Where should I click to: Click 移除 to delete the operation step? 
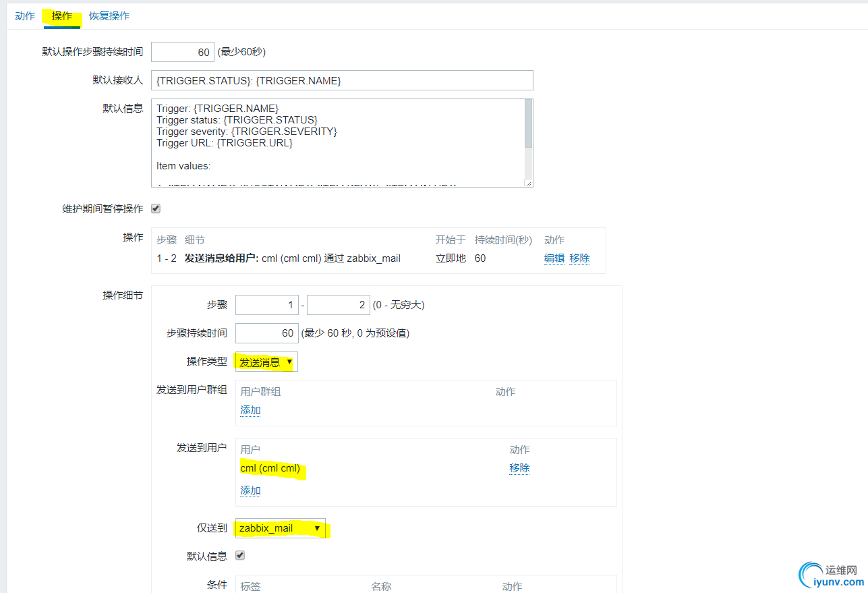579,258
